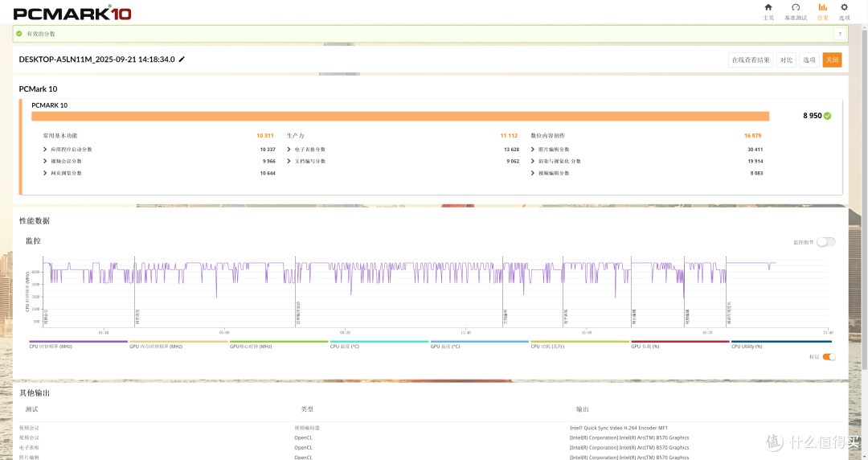Toggle the CPU 时钟频率 (MHz) legend series
Screen dimensions: 868x460
click(x=78, y=344)
